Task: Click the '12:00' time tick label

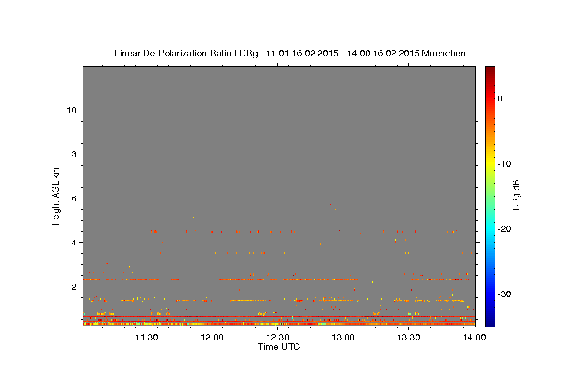Action: [x=212, y=337]
